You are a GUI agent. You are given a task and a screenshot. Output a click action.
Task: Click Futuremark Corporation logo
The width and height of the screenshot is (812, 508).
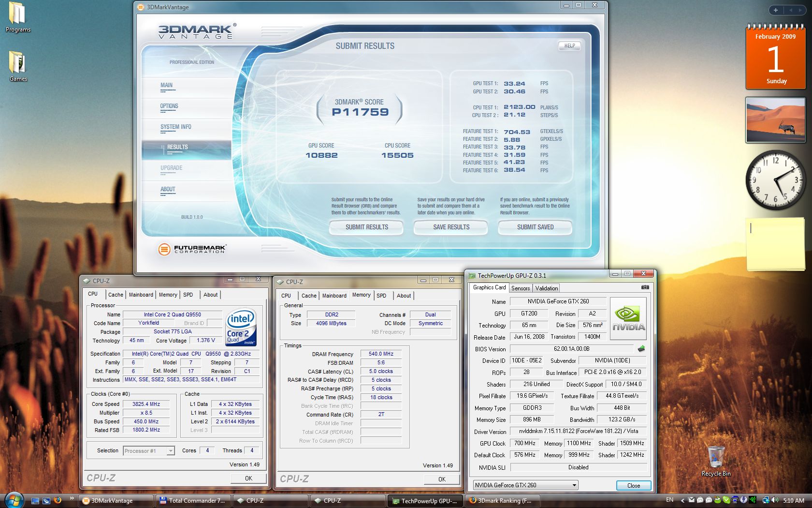[192, 249]
